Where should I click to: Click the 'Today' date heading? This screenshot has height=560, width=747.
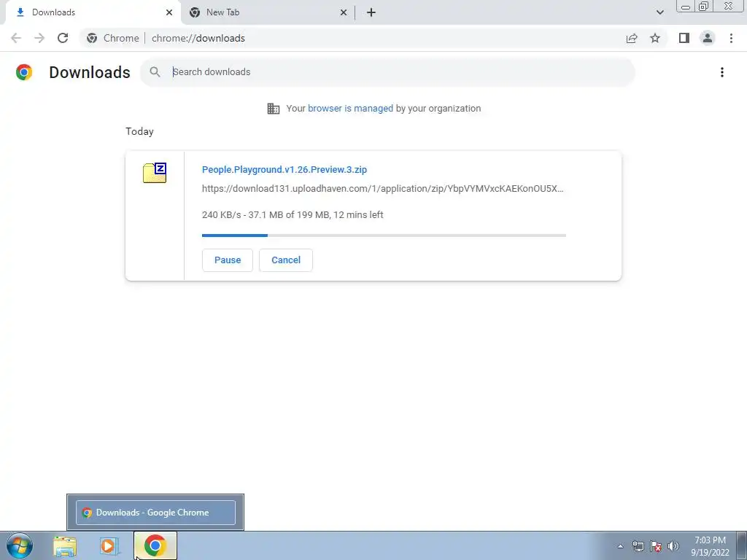coord(139,131)
